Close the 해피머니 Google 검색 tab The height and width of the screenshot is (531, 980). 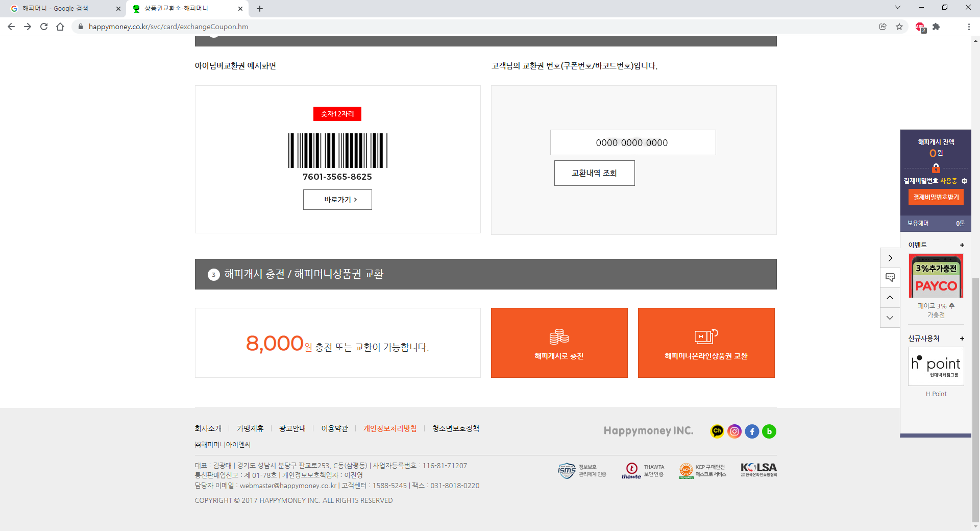coord(118,9)
